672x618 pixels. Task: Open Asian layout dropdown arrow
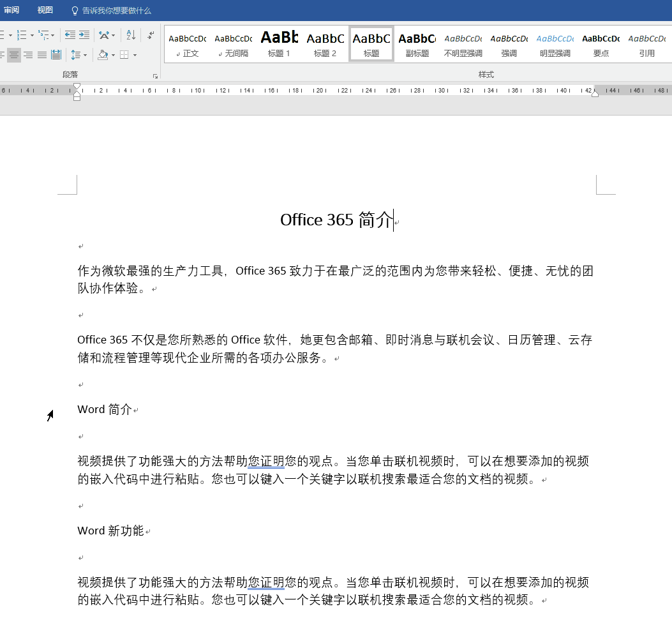113,35
